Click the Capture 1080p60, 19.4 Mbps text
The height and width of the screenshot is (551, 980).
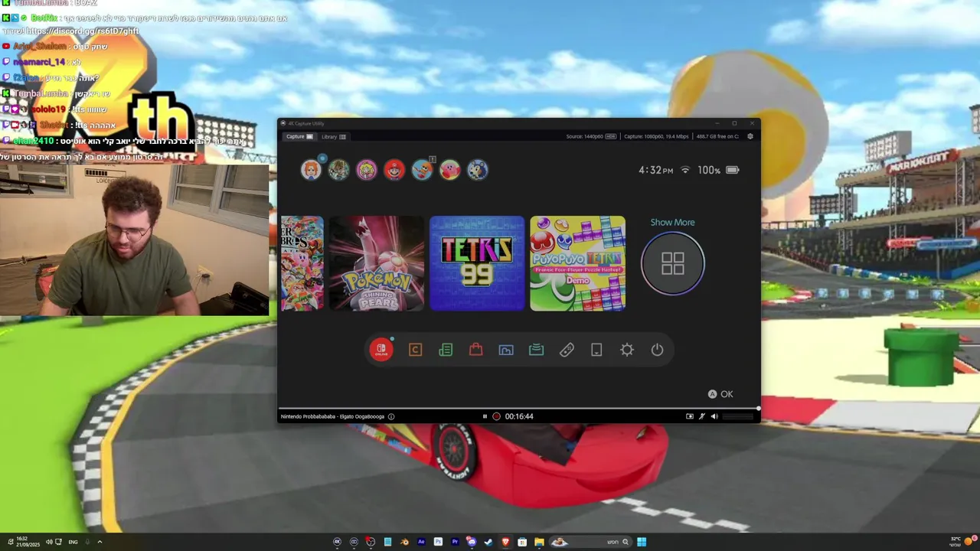point(656,136)
